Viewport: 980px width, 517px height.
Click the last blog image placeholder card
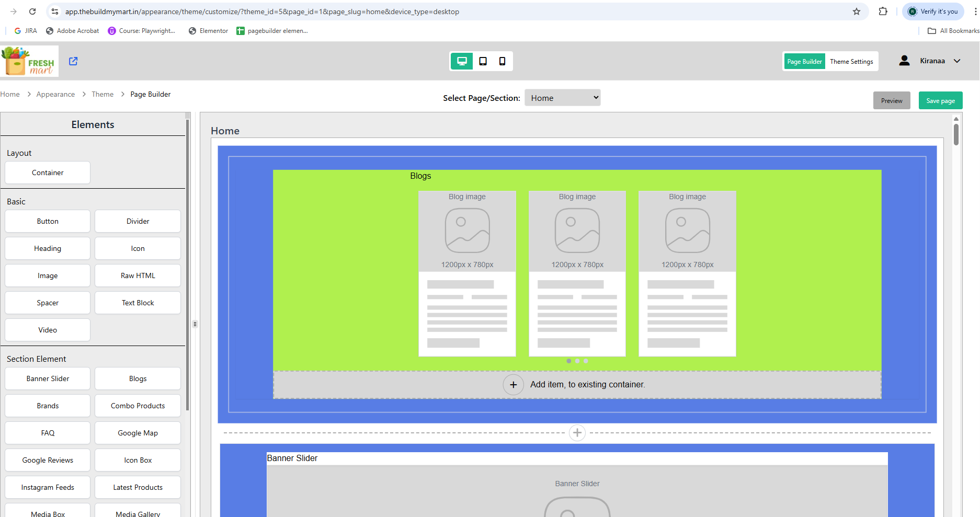pos(687,273)
